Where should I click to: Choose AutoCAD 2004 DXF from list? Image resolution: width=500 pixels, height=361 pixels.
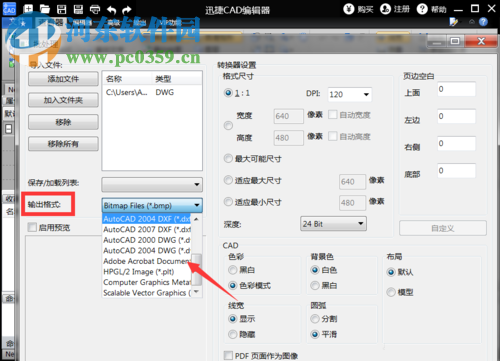coord(147,219)
